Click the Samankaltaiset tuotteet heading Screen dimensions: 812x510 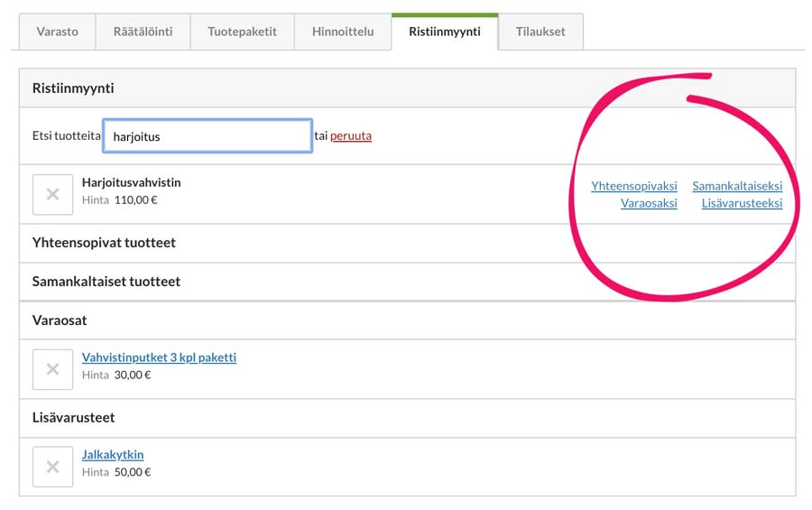106,282
